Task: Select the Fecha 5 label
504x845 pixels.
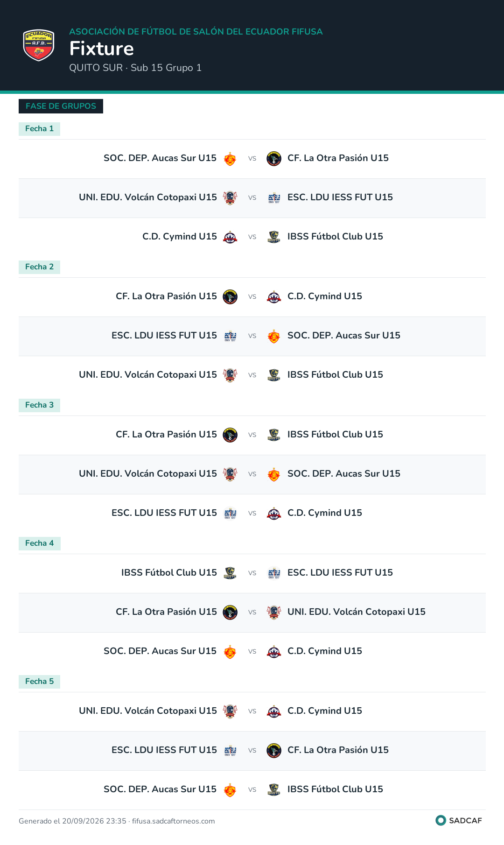Action: coord(39,682)
